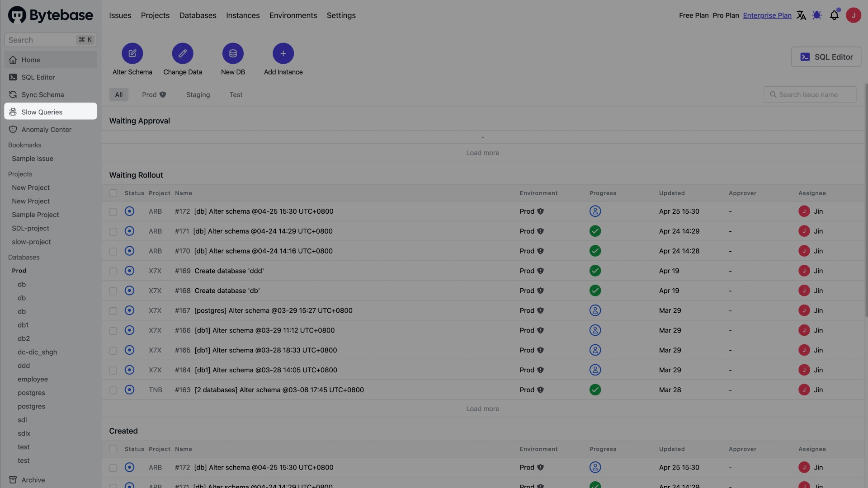The width and height of the screenshot is (868, 488).
Task: Expand the Waiting Rollout load more
Action: 483,409
